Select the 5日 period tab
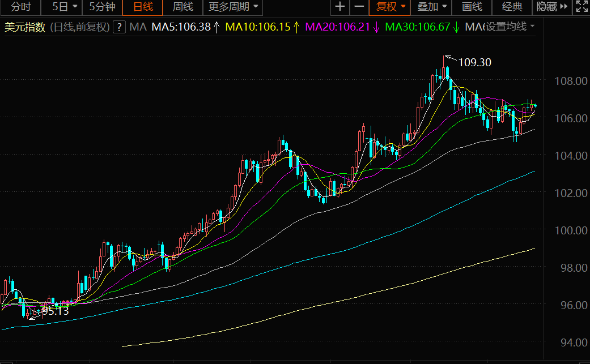 point(60,7)
